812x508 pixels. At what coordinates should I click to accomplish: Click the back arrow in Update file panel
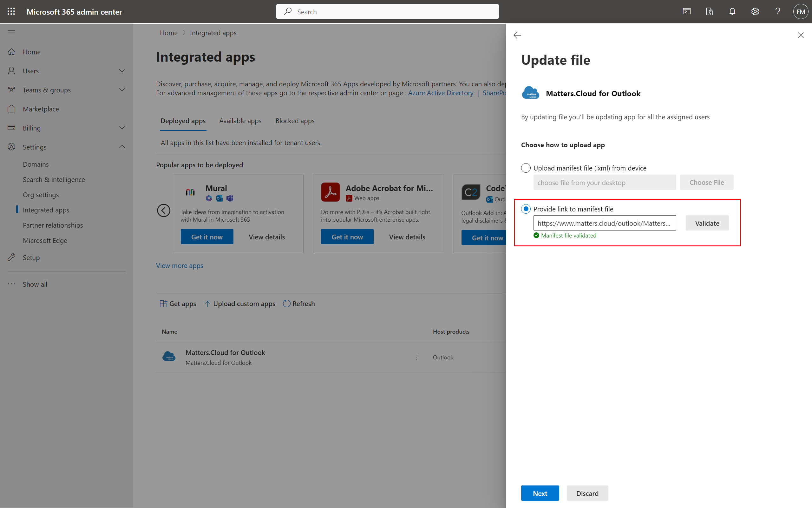517,35
